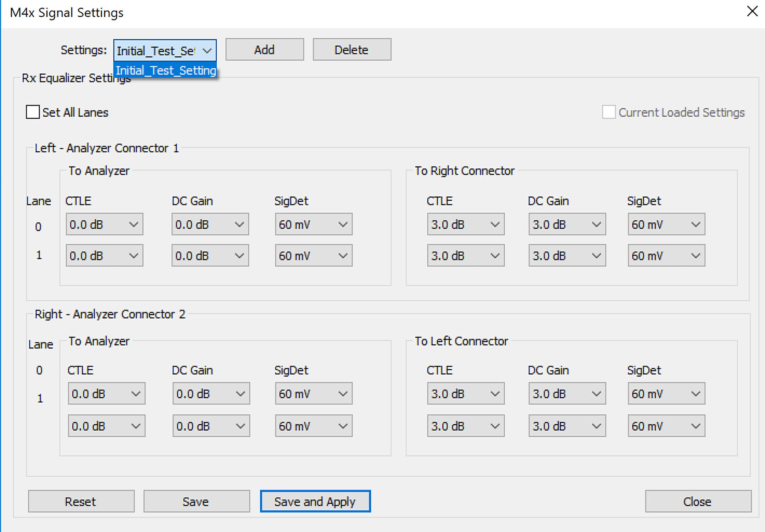Image resolution: width=765 pixels, height=532 pixels.
Task: Expand Right connector second-row To Analyzer SigDet dropdown
Action: pyautogui.click(x=314, y=425)
